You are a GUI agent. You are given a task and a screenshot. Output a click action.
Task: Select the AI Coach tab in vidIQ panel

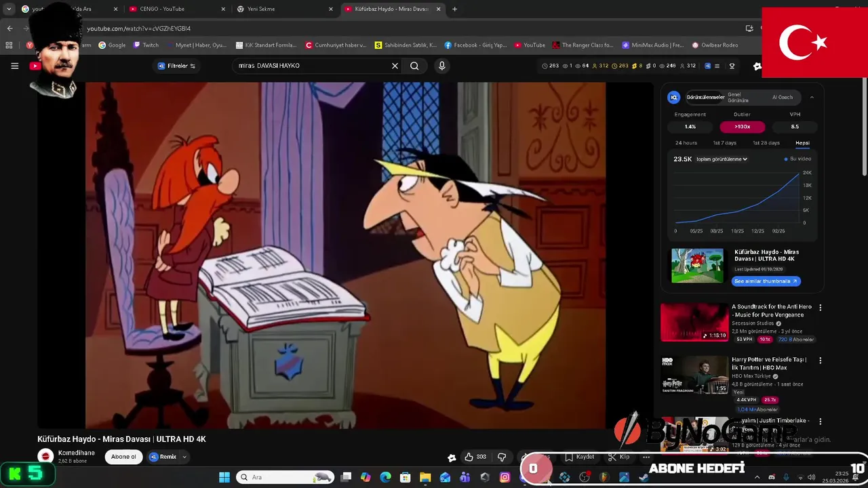coord(782,97)
